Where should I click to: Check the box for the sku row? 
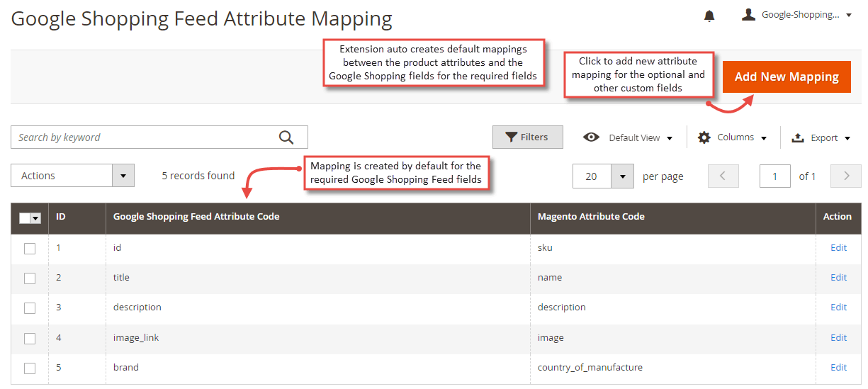[x=30, y=249]
